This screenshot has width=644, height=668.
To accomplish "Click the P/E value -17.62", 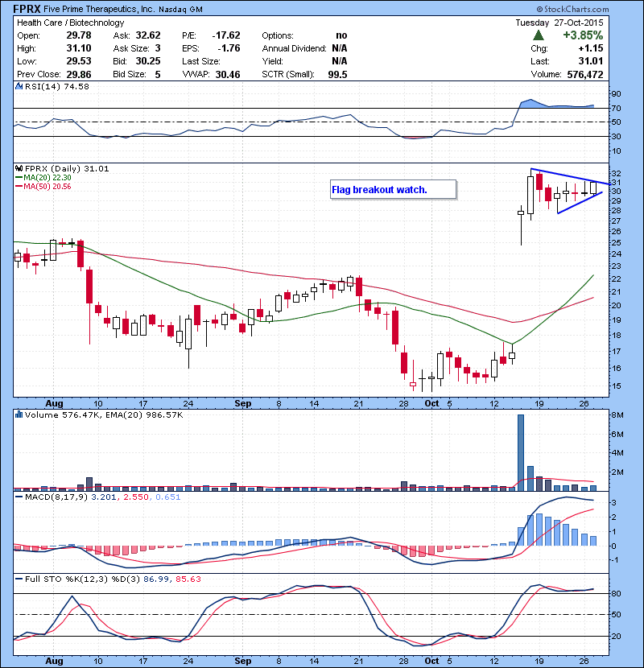I will pyautogui.click(x=226, y=35).
